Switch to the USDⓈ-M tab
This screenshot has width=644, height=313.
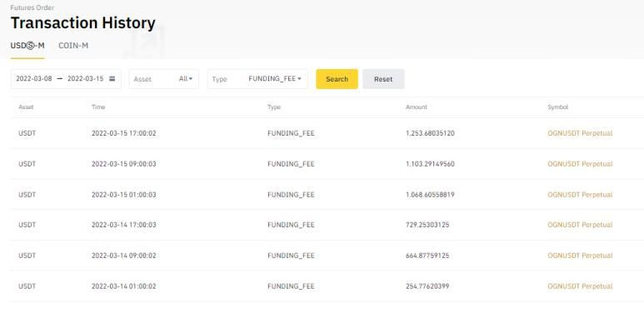(27, 46)
